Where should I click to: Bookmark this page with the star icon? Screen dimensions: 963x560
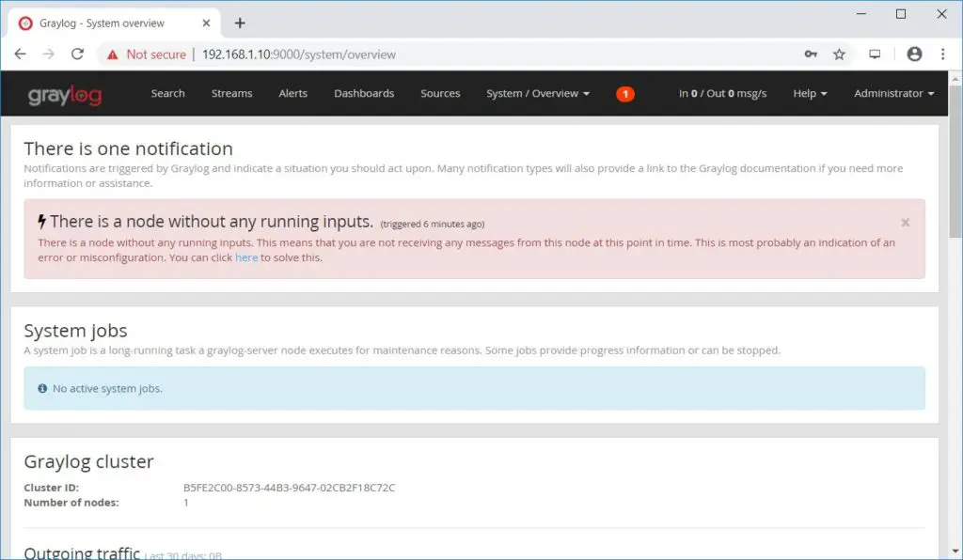[839, 54]
